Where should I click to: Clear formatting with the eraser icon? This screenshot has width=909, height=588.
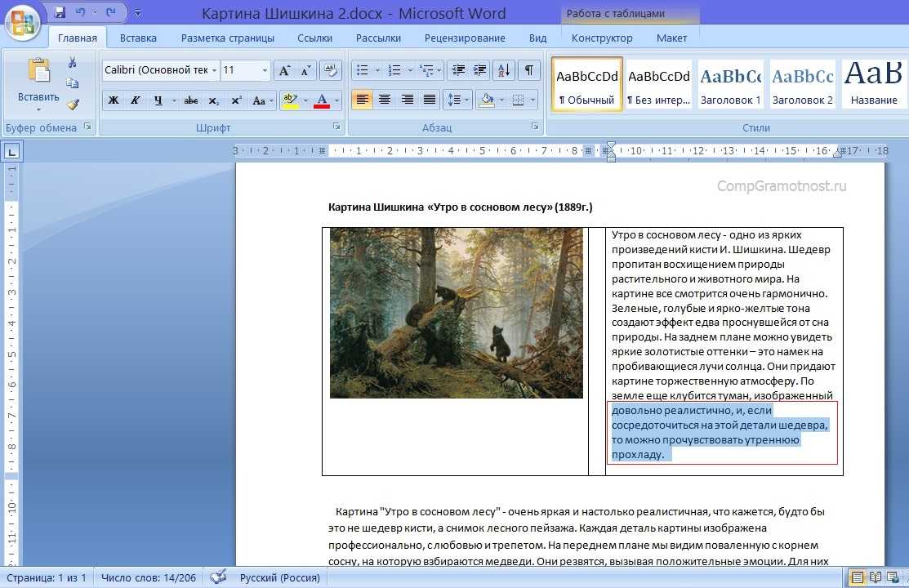pyautogui.click(x=330, y=70)
